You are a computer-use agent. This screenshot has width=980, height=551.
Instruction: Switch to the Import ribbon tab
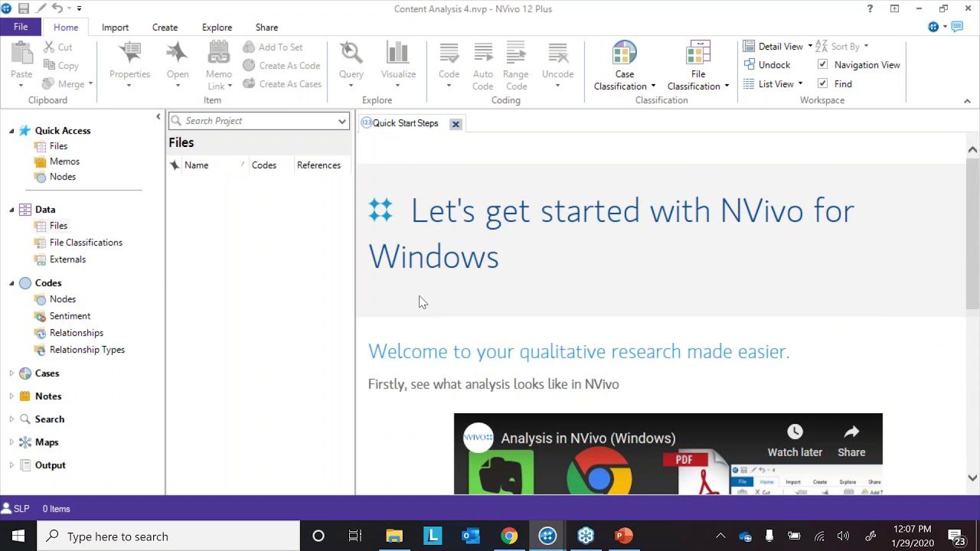(x=115, y=28)
